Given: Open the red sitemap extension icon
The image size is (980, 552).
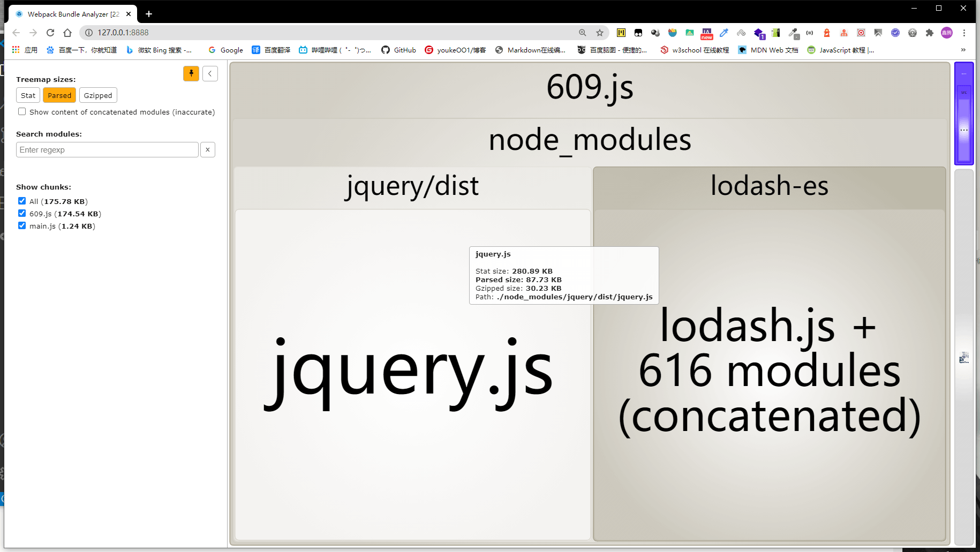Looking at the screenshot, I should 844,33.
